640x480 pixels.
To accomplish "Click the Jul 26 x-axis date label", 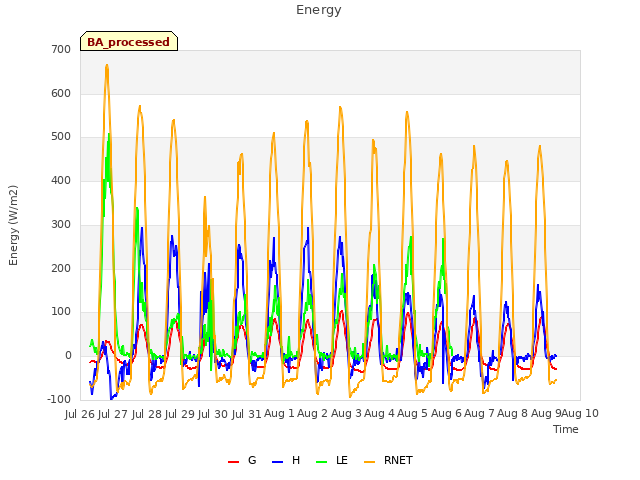I will [80, 414].
